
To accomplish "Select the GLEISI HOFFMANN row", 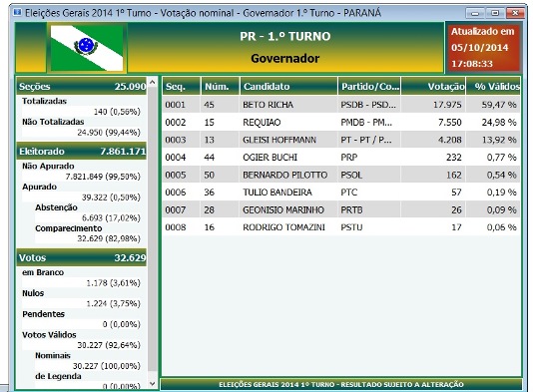I will [x=341, y=140].
